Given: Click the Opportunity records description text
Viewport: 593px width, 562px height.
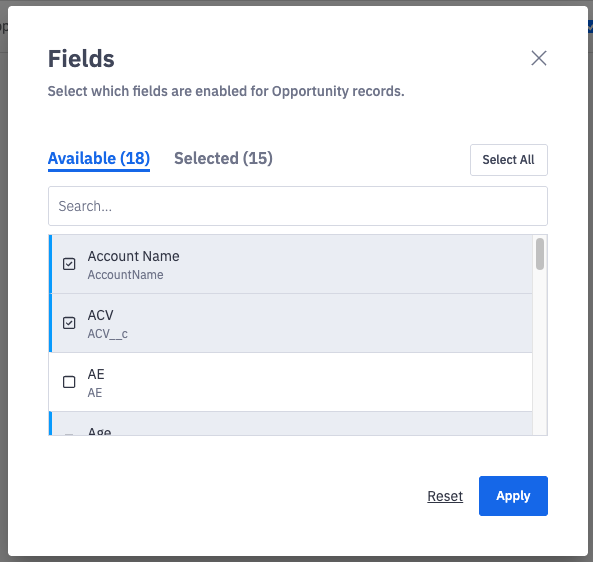Looking at the screenshot, I should pos(226,91).
